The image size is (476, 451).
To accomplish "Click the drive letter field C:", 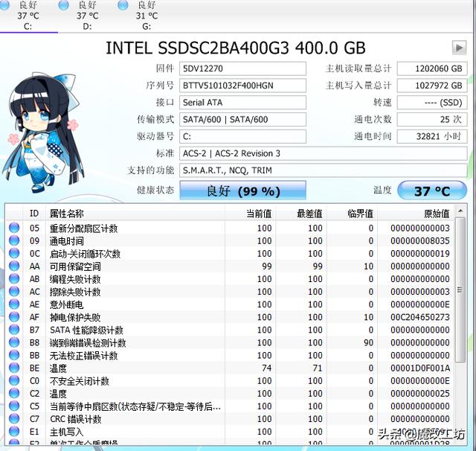I will point(243,137).
